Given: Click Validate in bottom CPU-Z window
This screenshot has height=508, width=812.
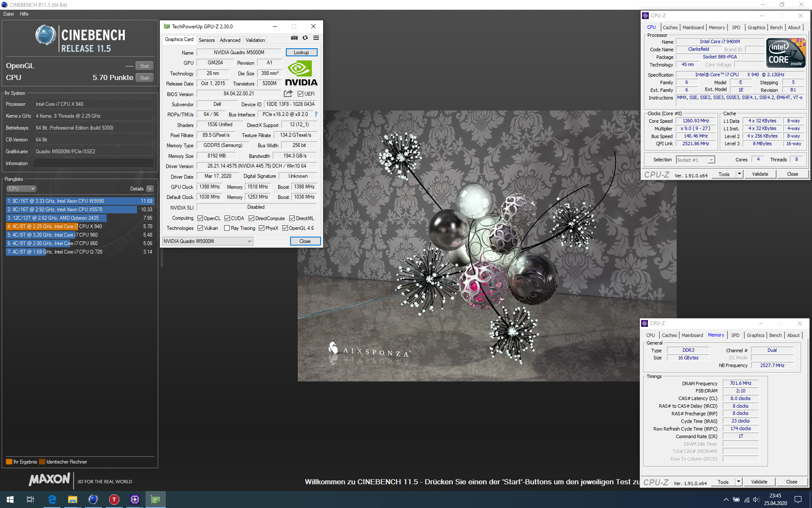Looking at the screenshot, I should (759, 482).
